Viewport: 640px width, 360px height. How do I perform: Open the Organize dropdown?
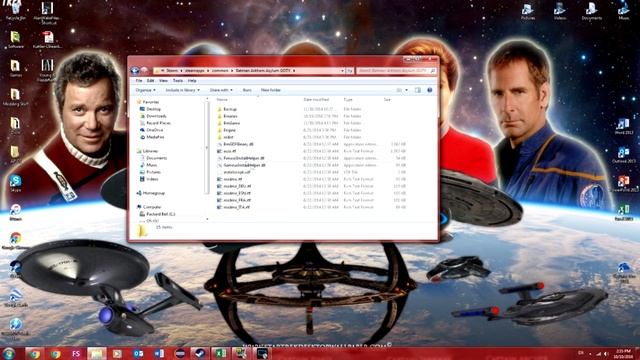(145, 90)
